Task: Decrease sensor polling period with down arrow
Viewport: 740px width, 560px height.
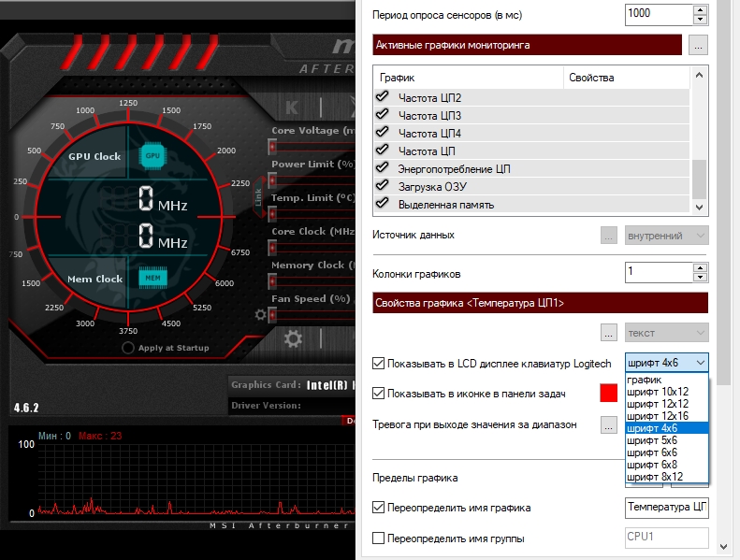Action: tap(701, 20)
